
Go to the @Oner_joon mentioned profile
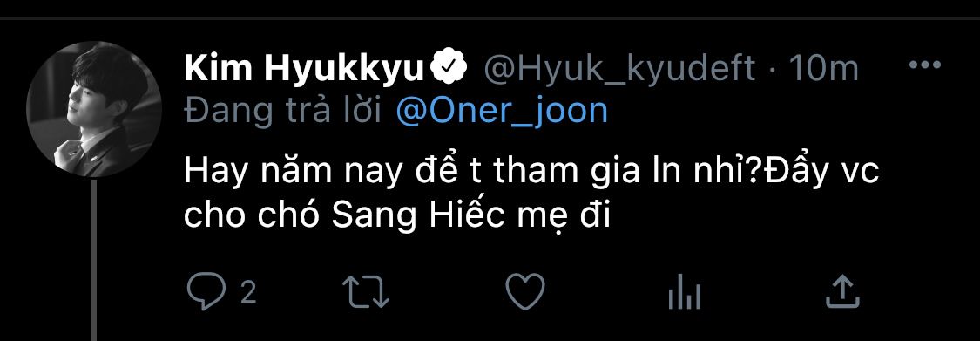click(x=502, y=112)
